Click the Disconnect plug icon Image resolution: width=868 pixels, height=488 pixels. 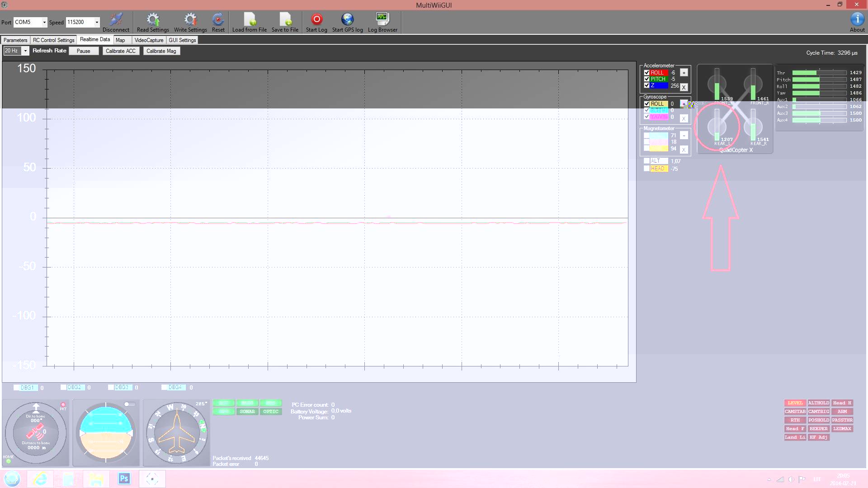click(116, 19)
